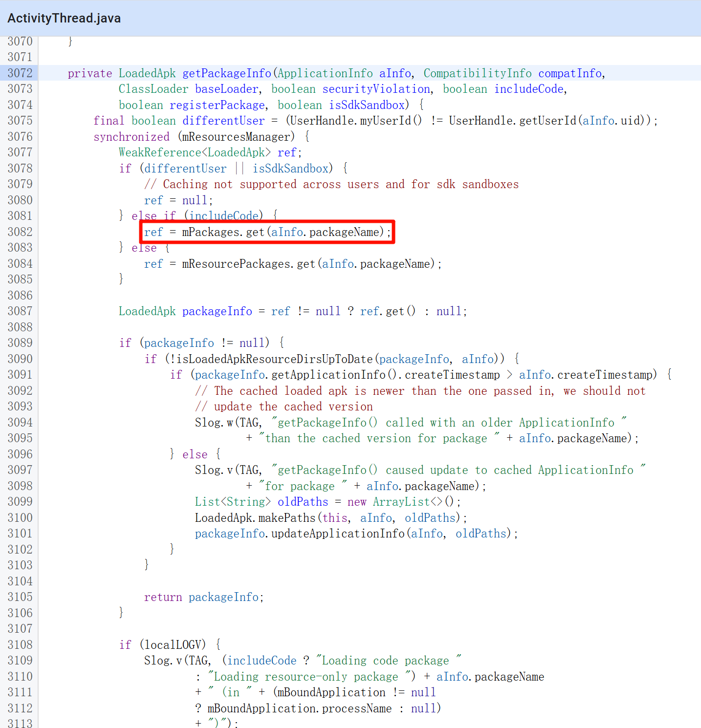701x728 pixels.
Task: Click the ActivityThread.java file title
Action: (x=64, y=18)
